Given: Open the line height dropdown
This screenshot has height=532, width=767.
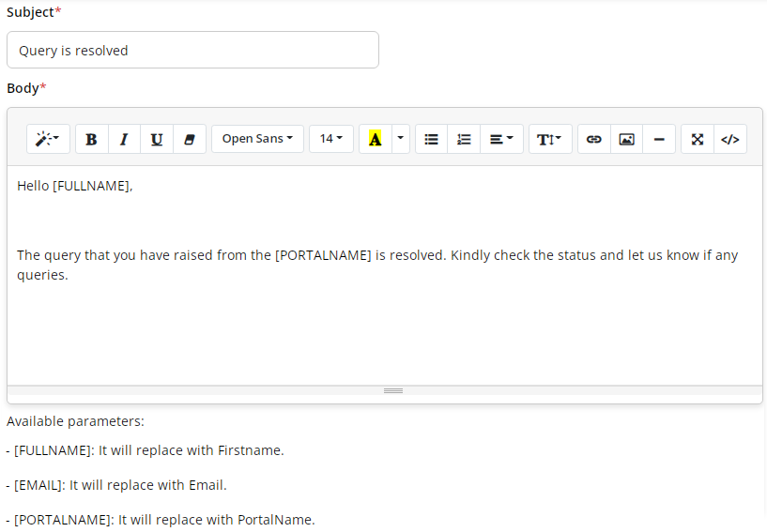Looking at the screenshot, I should point(550,139).
